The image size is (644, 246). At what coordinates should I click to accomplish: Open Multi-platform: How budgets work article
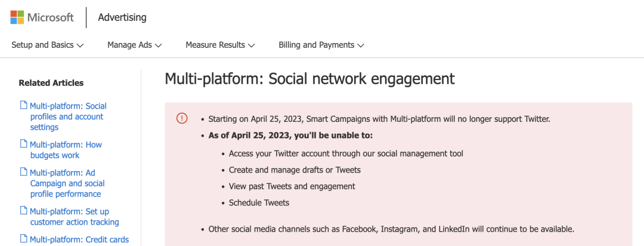click(x=66, y=150)
